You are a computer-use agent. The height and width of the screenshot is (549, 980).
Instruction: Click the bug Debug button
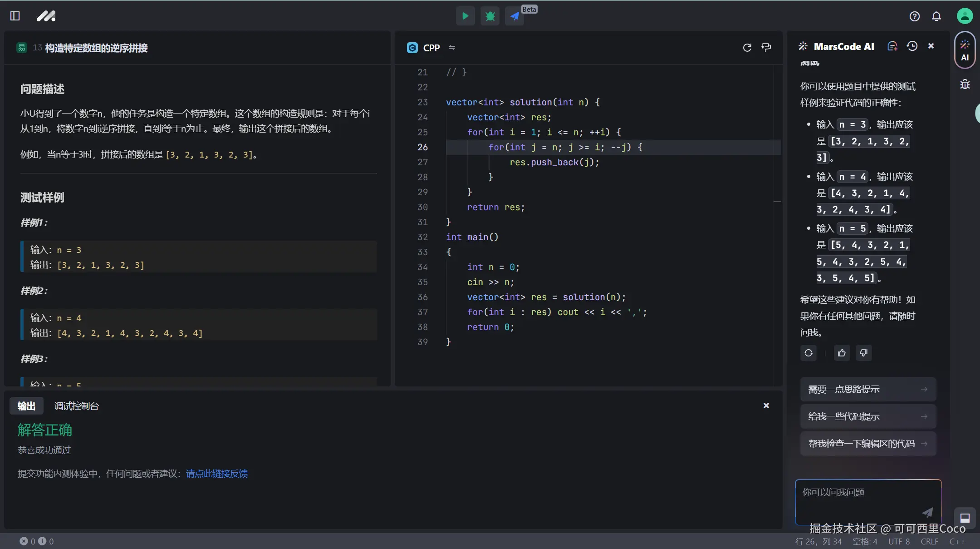coord(490,16)
